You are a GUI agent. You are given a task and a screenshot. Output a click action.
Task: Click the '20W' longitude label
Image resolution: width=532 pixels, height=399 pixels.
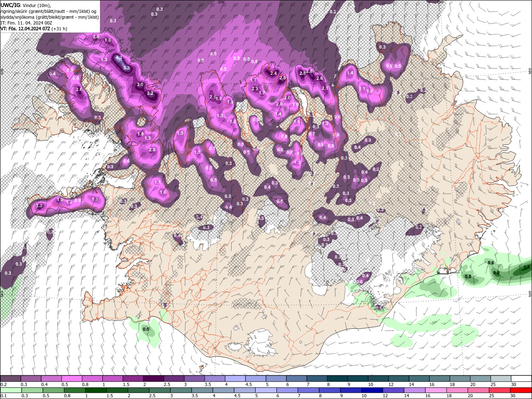point(221,2)
